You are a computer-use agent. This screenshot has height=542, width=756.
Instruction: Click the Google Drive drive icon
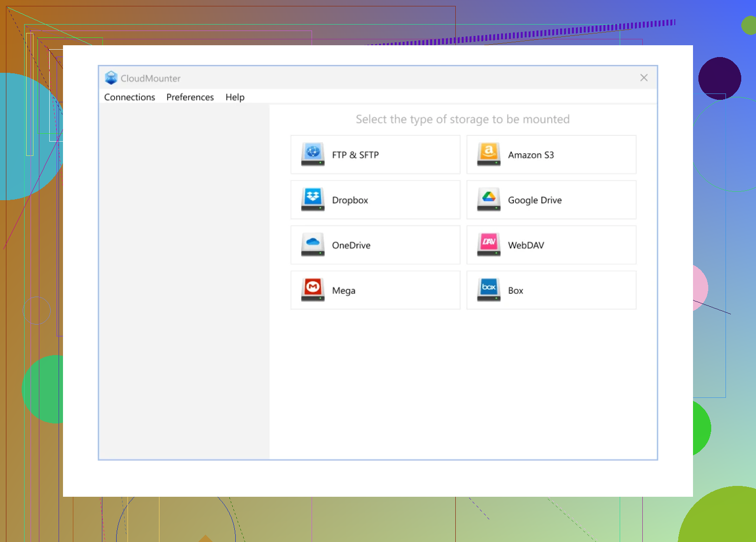click(489, 200)
